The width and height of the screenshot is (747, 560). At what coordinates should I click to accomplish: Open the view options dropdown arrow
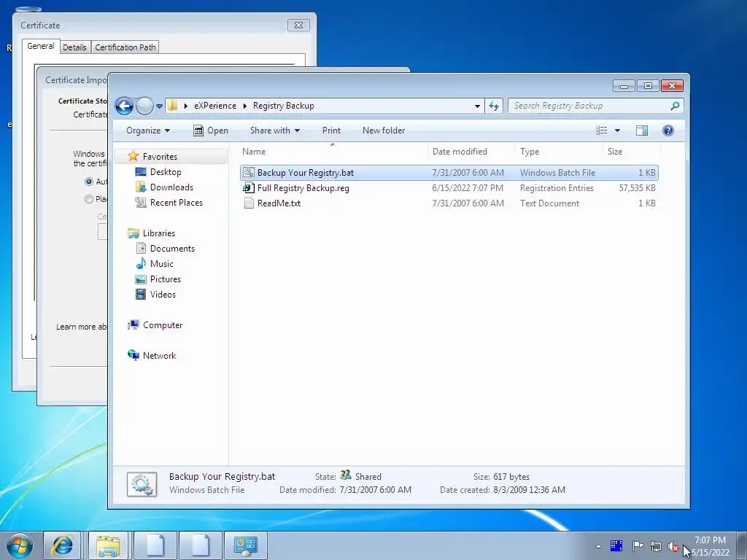617,131
